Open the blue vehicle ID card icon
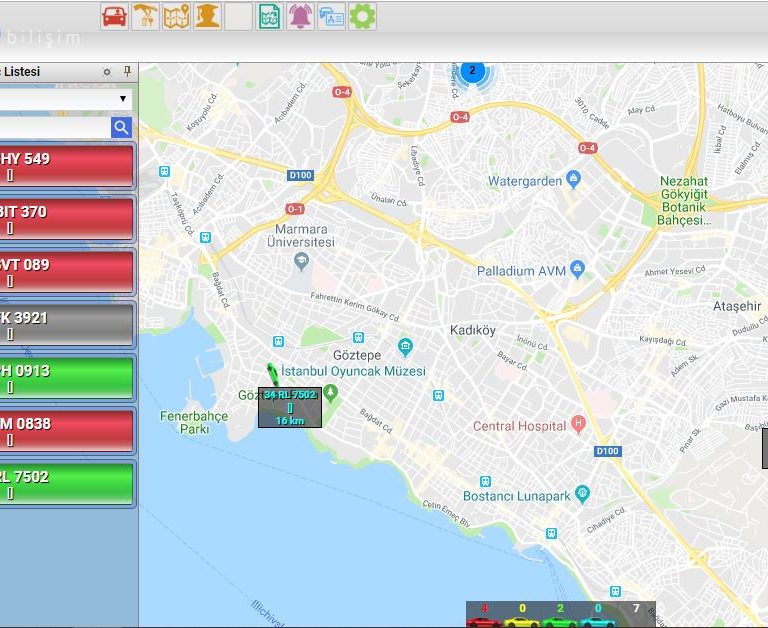This screenshot has width=768, height=628. tap(331, 16)
